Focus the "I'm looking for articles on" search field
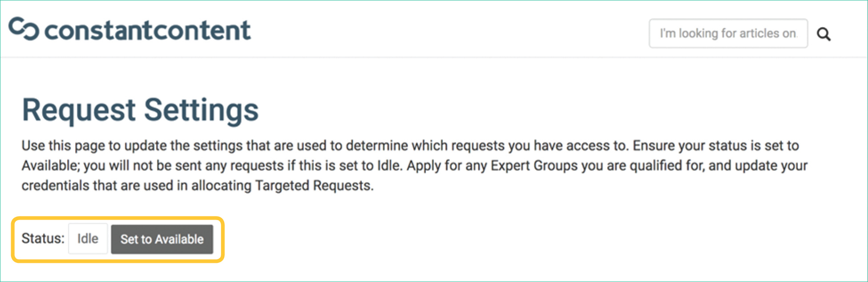 (x=728, y=33)
